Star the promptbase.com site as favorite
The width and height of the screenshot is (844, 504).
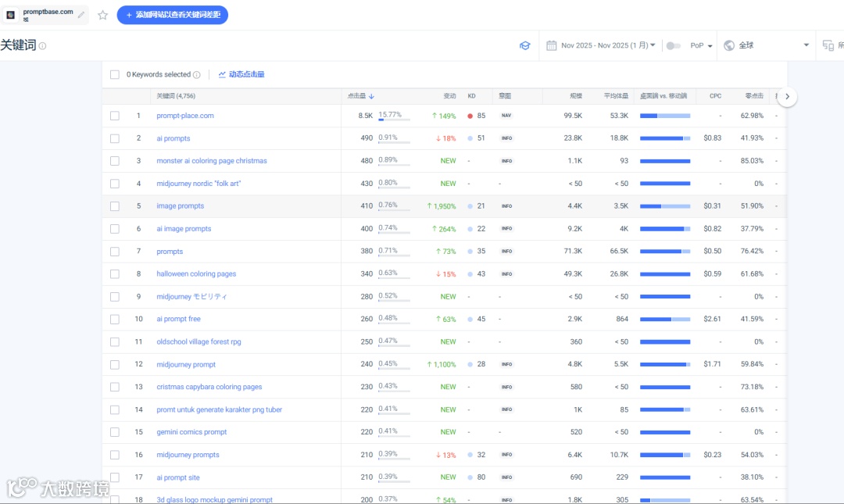[x=103, y=15]
